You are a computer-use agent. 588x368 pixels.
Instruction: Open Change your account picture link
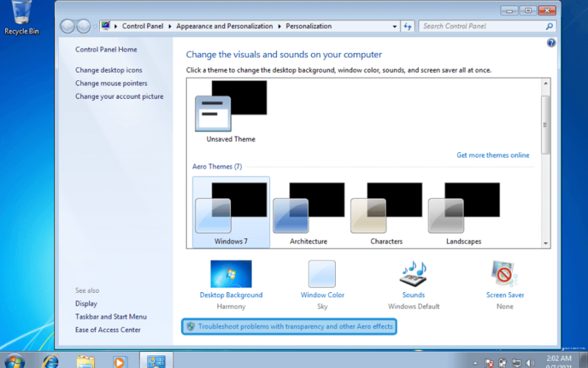[119, 96]
